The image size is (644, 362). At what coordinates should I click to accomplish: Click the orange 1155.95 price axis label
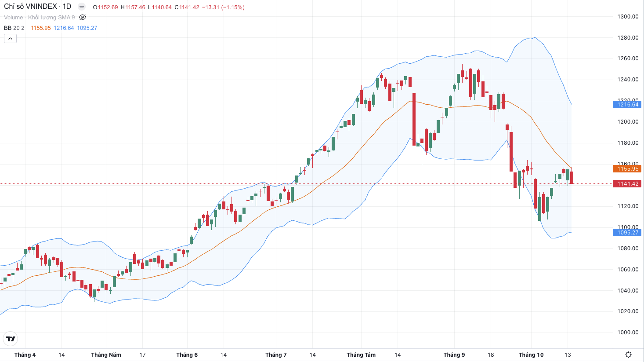tap(627, 169)
